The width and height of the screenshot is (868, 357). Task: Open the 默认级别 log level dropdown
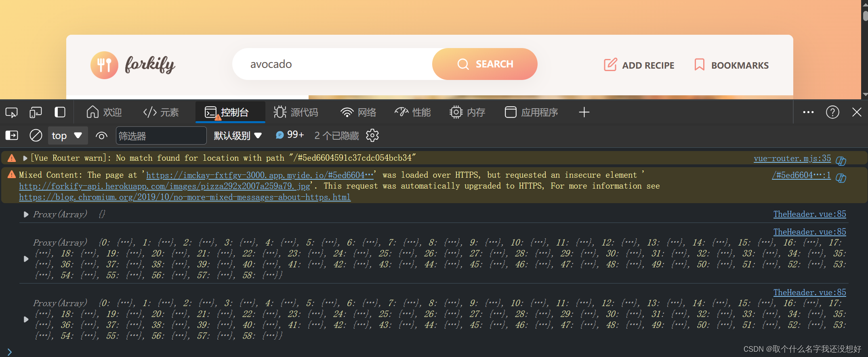click(238, 136)
